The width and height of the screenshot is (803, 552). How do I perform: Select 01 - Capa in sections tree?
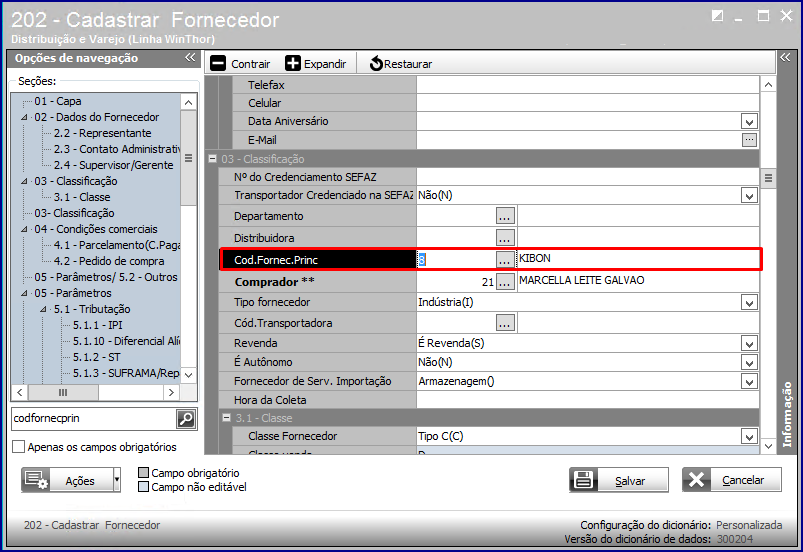click(58, 101)
